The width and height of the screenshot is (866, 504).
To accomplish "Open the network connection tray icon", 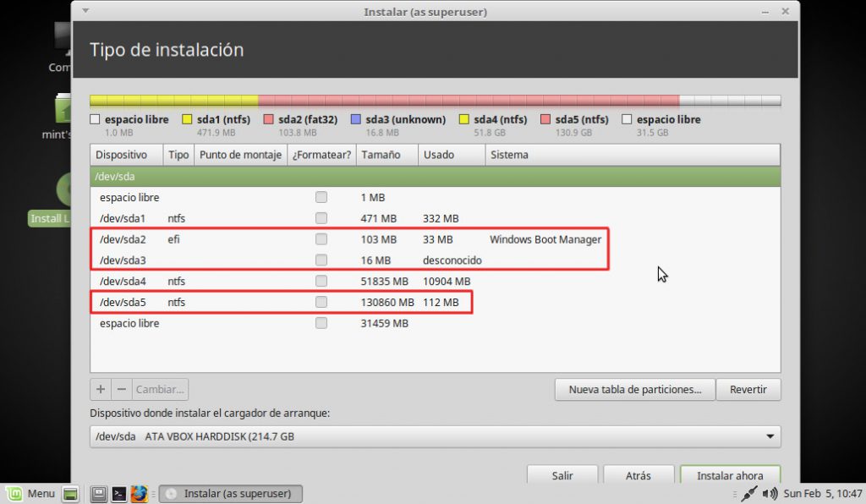I will [748, 494].
